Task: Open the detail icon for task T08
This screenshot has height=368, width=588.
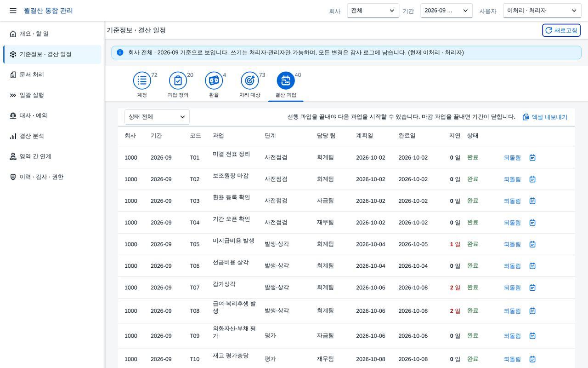Action: click(532, 310)
